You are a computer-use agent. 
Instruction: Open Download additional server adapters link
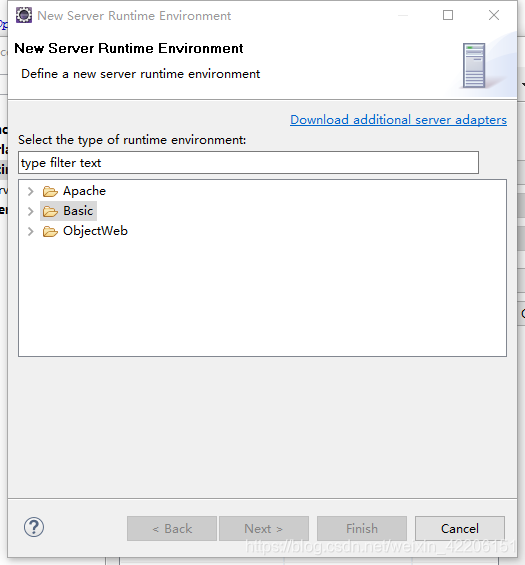click(x=399, y=120)
